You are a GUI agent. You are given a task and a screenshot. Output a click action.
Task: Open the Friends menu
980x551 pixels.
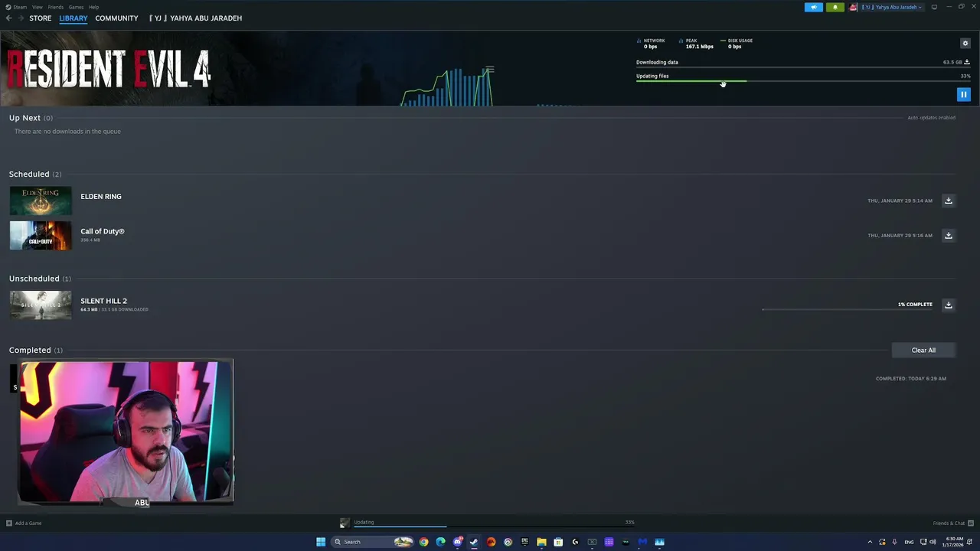pyautogui.click(x=56, y=7)
